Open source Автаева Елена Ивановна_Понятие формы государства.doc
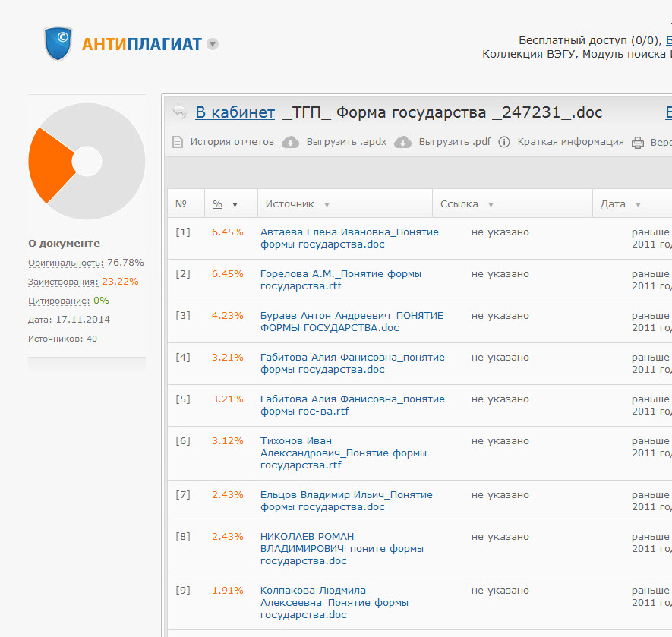Image resolution: width=672 pixels, height=637 pixels. [x=349, y=238]
